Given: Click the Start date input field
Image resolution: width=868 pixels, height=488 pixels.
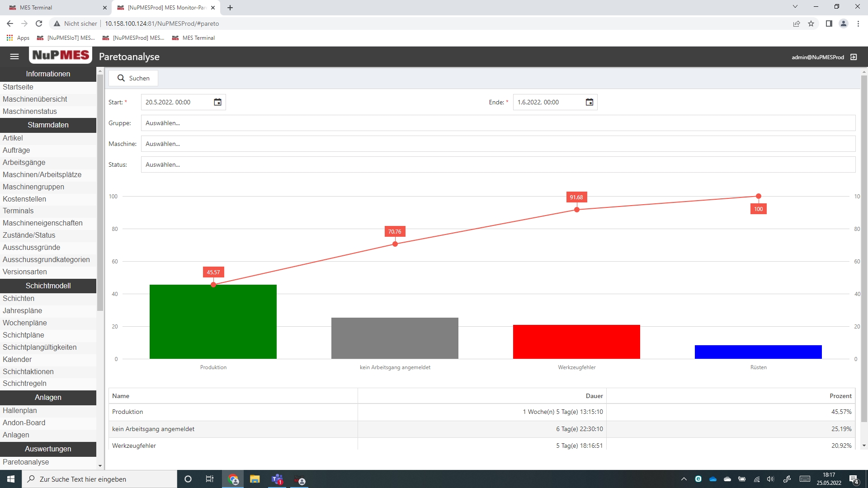Looking at the screenshot, I should (x=176, y=102).
